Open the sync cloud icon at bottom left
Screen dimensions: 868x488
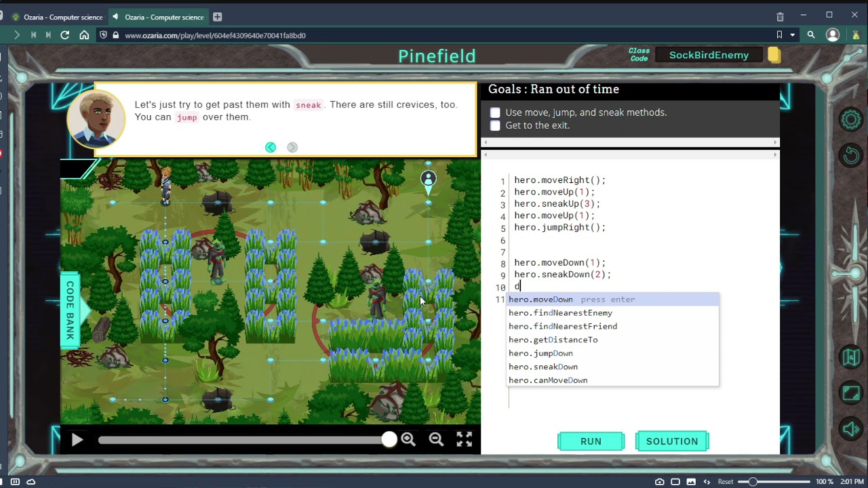(x=31, y=482)
